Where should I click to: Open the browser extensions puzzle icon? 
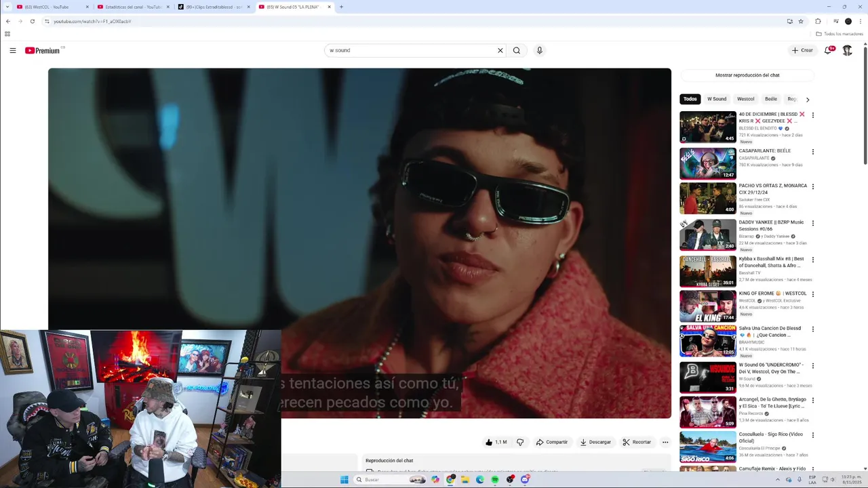click(818, 21)
